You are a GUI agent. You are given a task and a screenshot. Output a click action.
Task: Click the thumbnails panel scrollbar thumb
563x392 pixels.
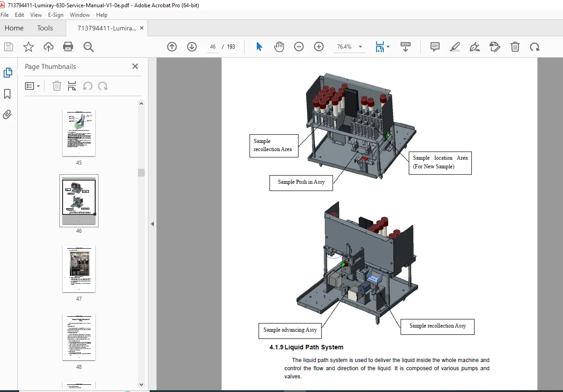click(x=141, y=172)
